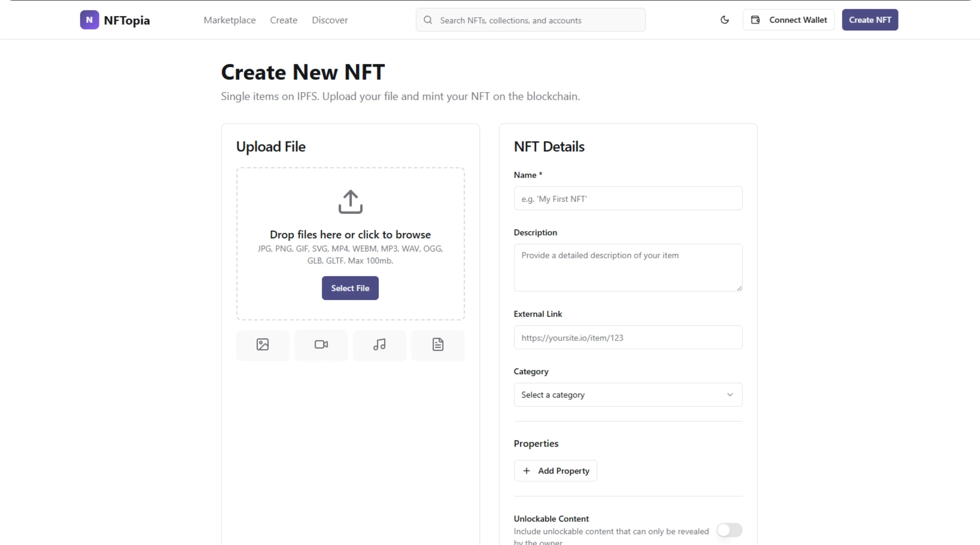The height and width of the screenshot is (545, 980).
Task: Select the music note file type icon
Action: pos(379,345)
